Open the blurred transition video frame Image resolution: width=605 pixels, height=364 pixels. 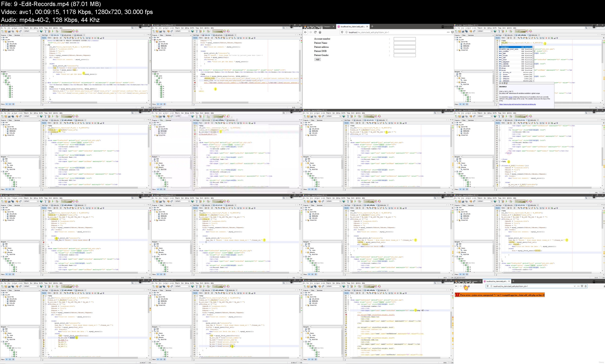(x=227, y=151)
